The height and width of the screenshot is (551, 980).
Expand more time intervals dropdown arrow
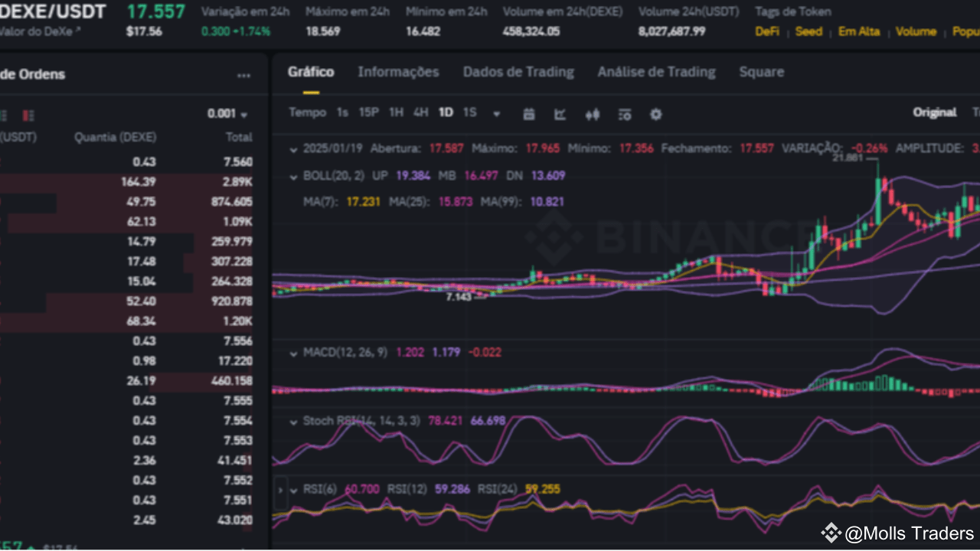tap(496, 114)
